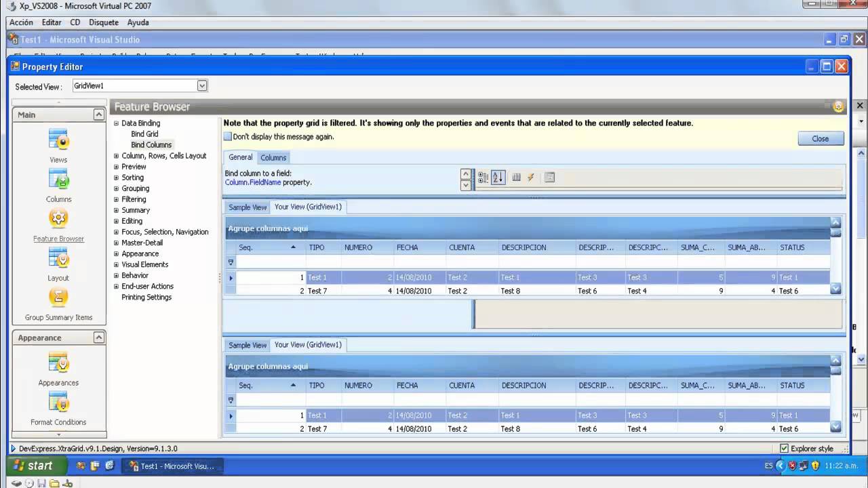Click the FECHA column header in upper grid
Image resolution: width=868 pixels, height=488 pixels.
419,247
